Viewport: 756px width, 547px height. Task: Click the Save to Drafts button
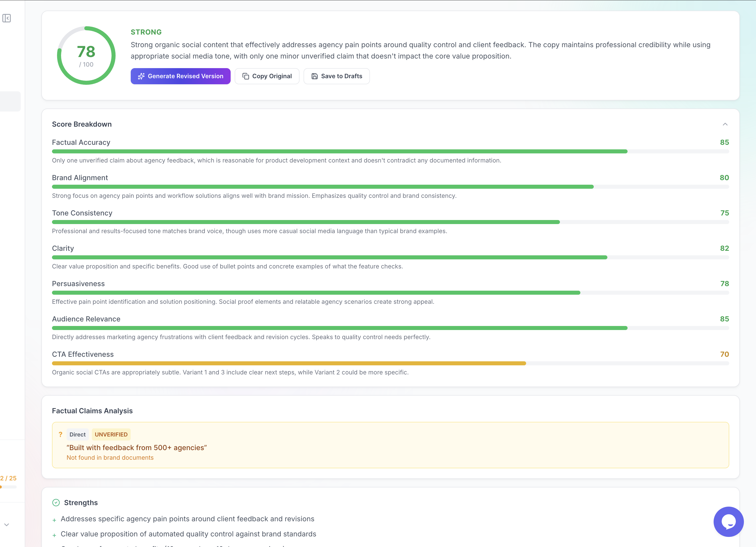336,76
